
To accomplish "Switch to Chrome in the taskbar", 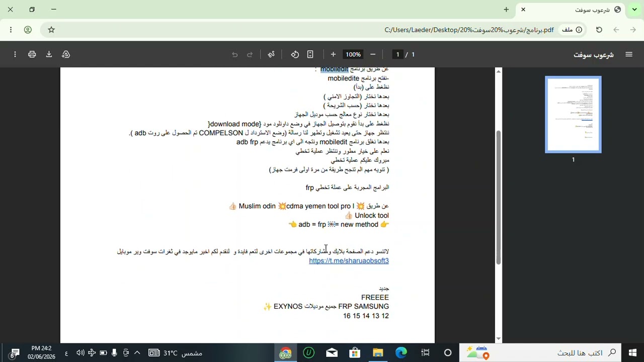I will coord(285,353).
